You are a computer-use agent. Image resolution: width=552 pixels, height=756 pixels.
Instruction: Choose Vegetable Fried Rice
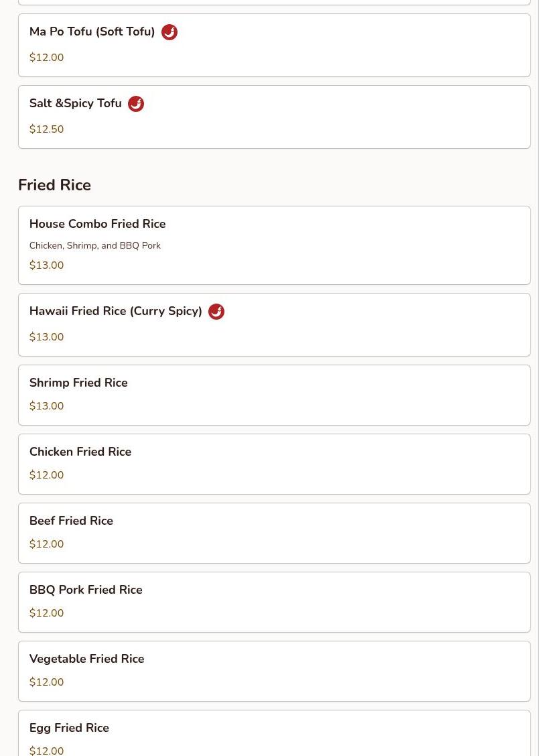coord(274,671)
